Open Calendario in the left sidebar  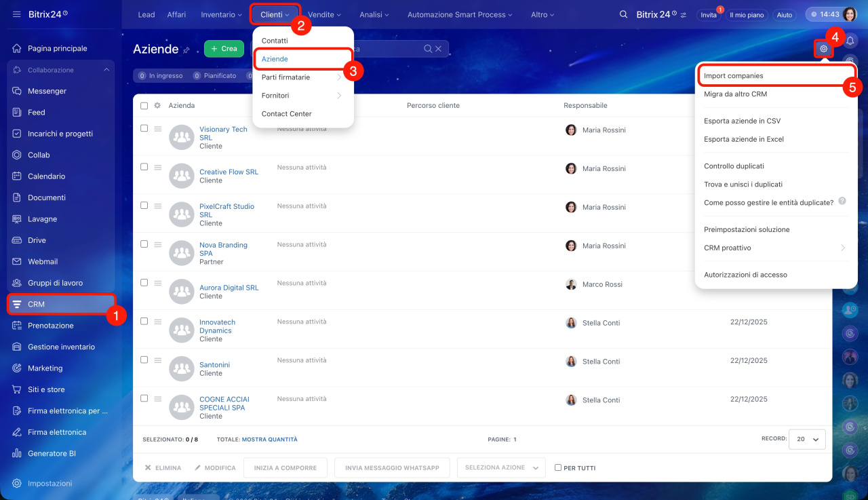[46, 176]
